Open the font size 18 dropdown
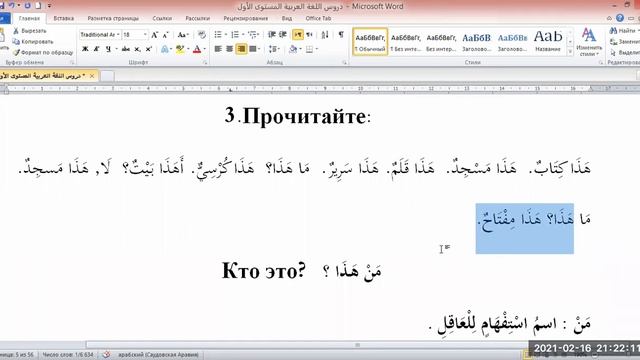 [145, 35]
